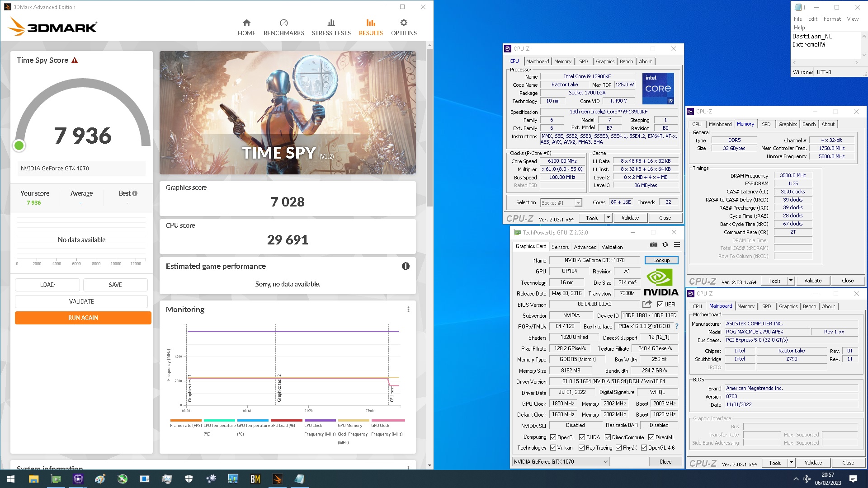Open the Sensors tab in GPU-Z

560,247
